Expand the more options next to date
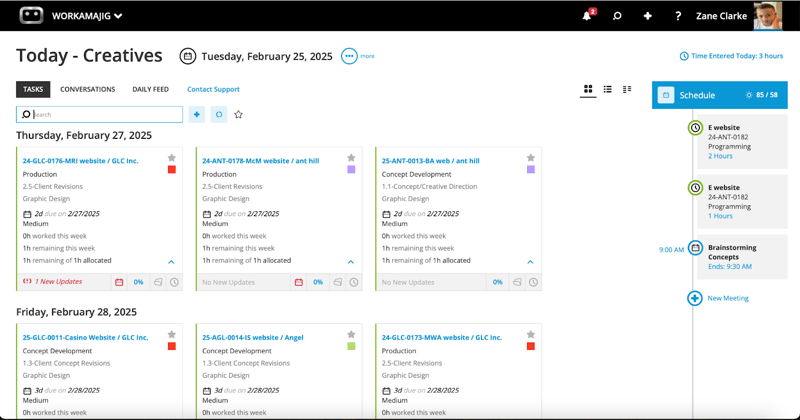This screenshot has width=800, height=420. (349, 56)
